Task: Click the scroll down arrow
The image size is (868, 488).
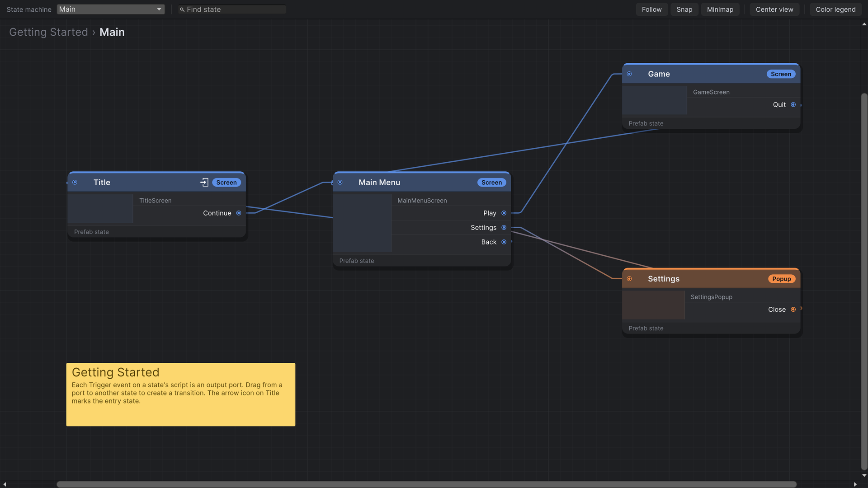Action: click(x=864, y=475)
